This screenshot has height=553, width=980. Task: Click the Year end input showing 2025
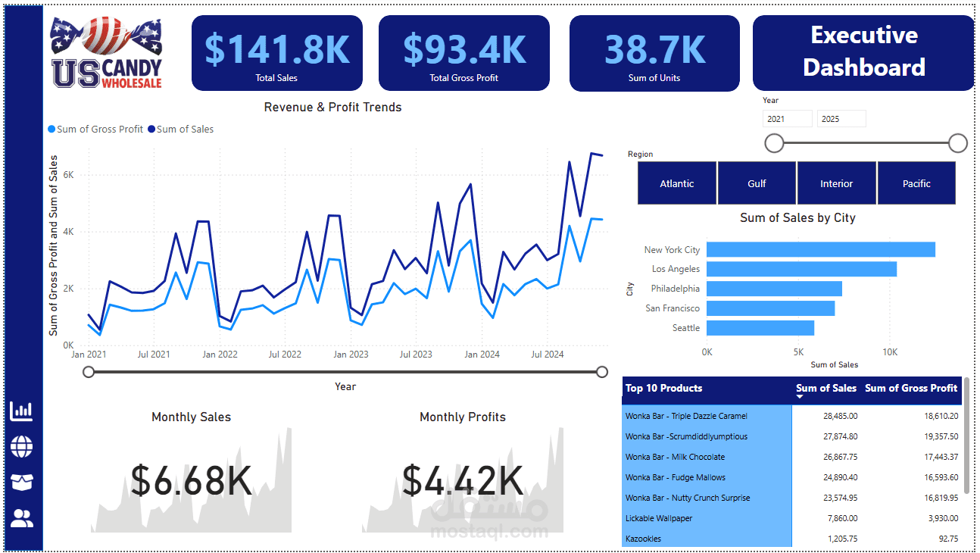pyautogui.click(x=841, y=119)
